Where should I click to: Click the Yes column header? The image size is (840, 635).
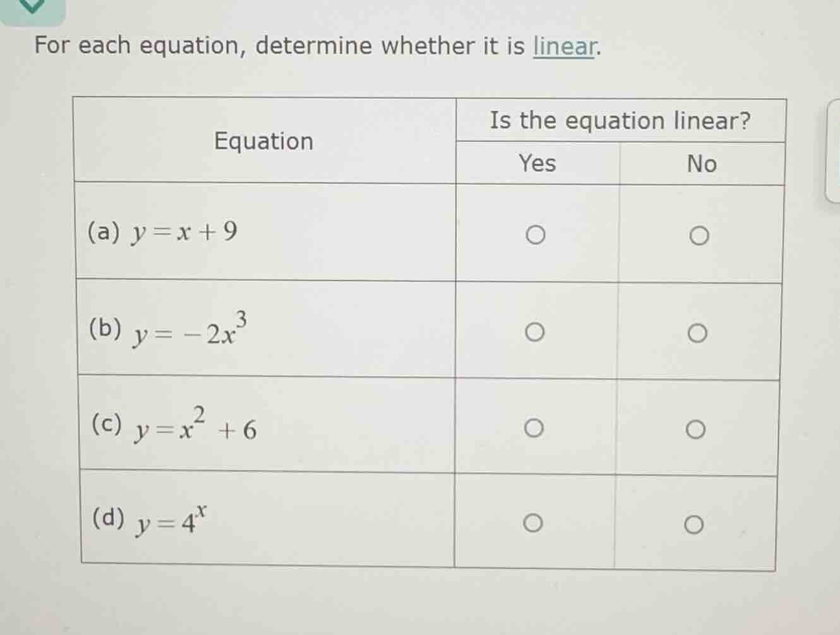point(536,164)
